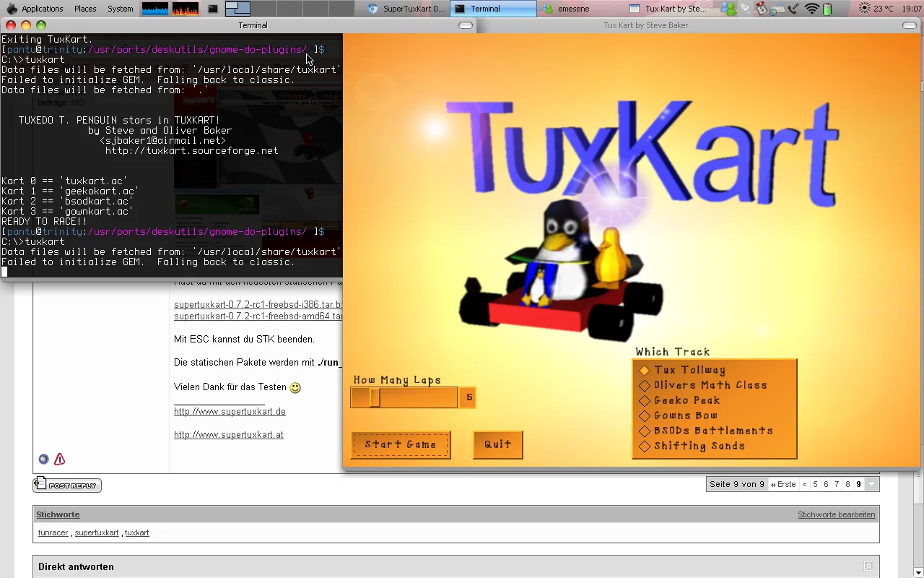Click the pill button on Tux Kart title bar
The image size is (924, 578).
click(x=909, y=25)
